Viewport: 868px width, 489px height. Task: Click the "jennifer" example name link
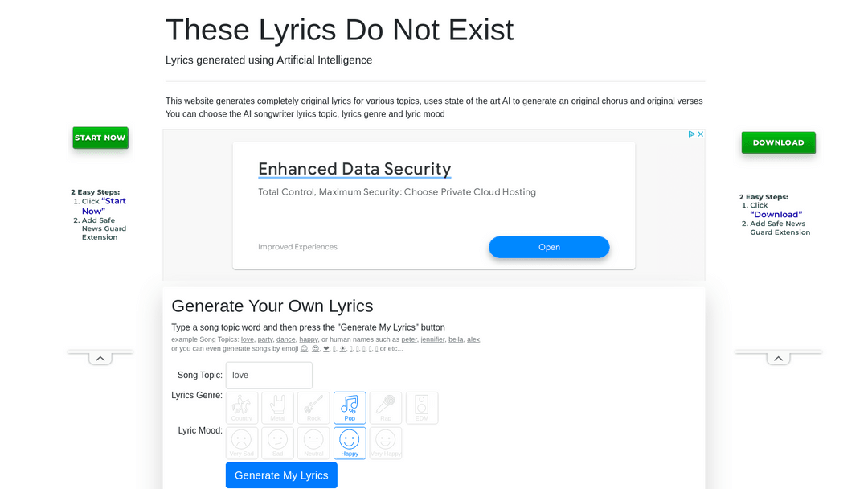432,339
